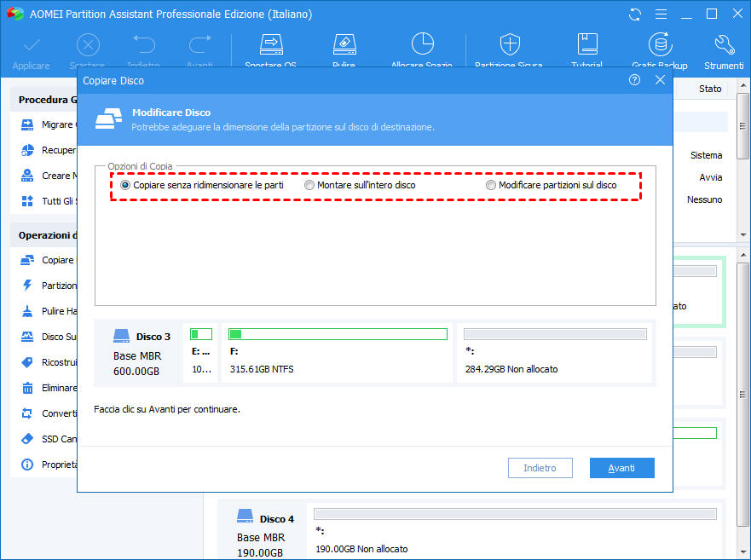Click the SSD eraser sidebar icon
This screenshot has width=751, height=560.
click(27, 439)
